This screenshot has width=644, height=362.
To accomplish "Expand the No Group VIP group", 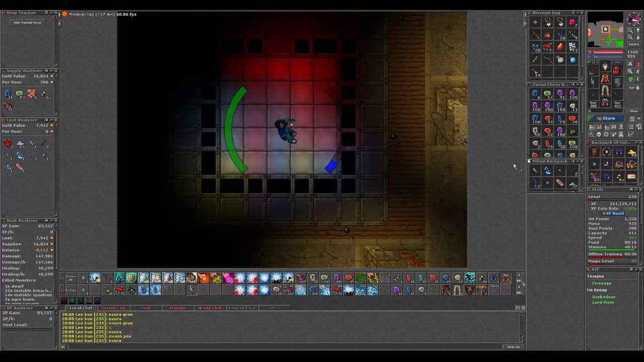I will pyautogui.click(x=597, y=290).
